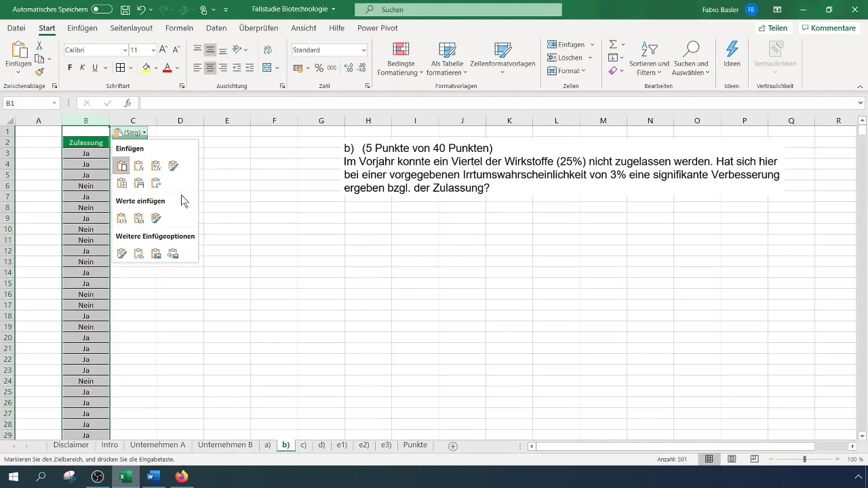Toggle underline (U) formatting
The width and height of the screenshot is (868, 488).
(x=95, y=68)
